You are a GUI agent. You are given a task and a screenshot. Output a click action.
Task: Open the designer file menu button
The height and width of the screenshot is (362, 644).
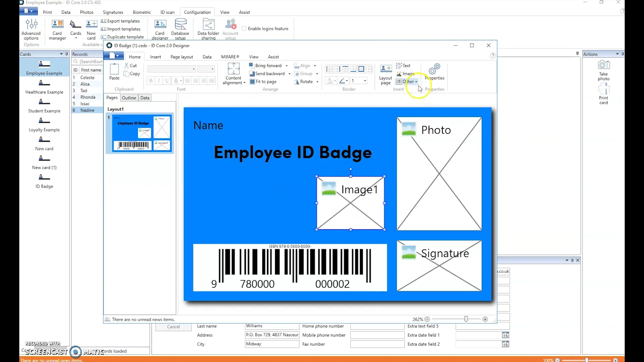tap(114, 56)
